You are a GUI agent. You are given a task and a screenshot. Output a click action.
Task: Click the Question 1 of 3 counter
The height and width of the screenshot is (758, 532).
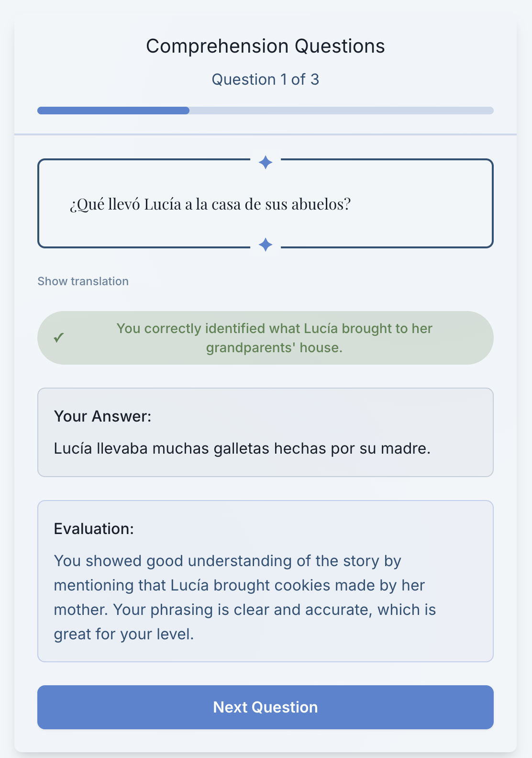[x=266, y=79]
